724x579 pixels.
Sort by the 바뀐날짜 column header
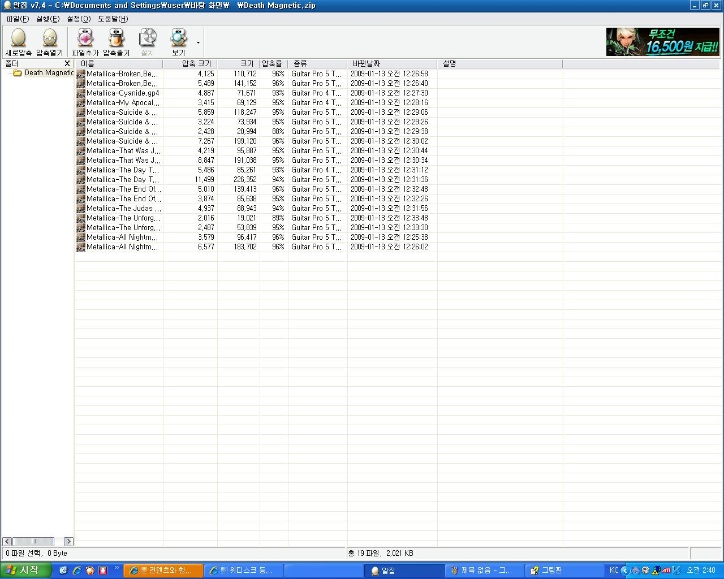[x=392, y=64]
